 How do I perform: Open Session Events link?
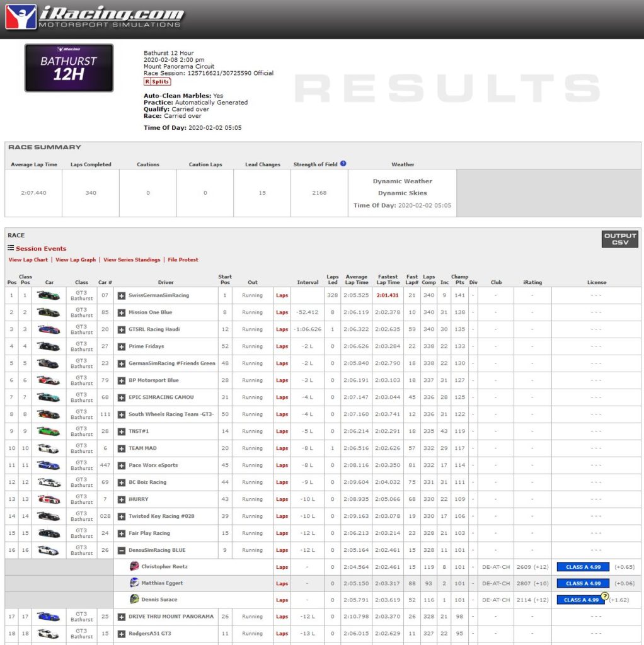41,248
